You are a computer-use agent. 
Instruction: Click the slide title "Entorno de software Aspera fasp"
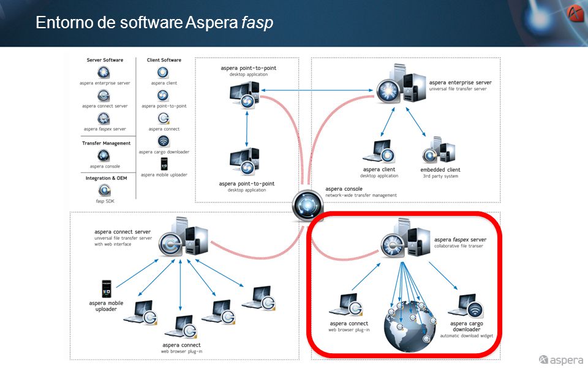pos(154,22)
